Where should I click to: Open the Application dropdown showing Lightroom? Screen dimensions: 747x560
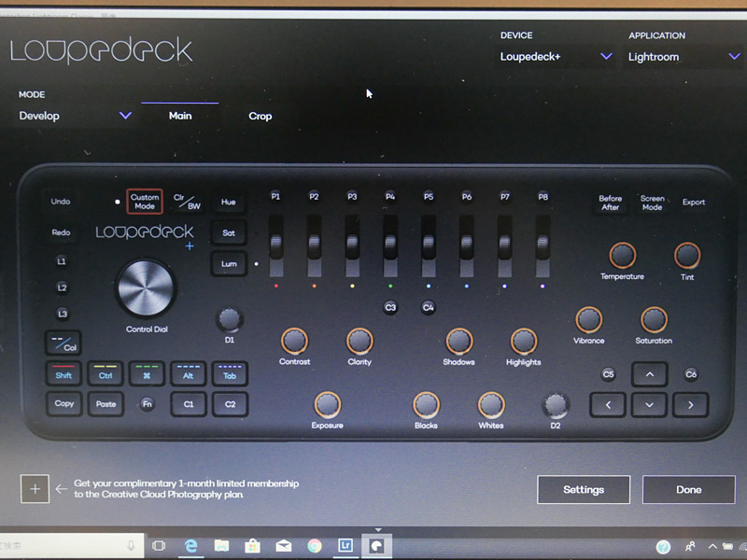(684, 57)
